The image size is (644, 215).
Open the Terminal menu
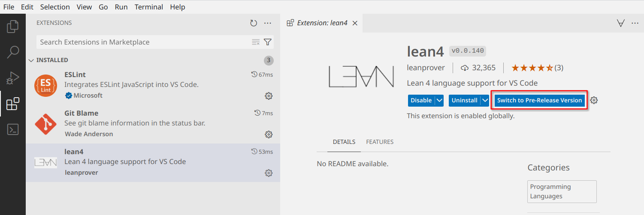148,7
